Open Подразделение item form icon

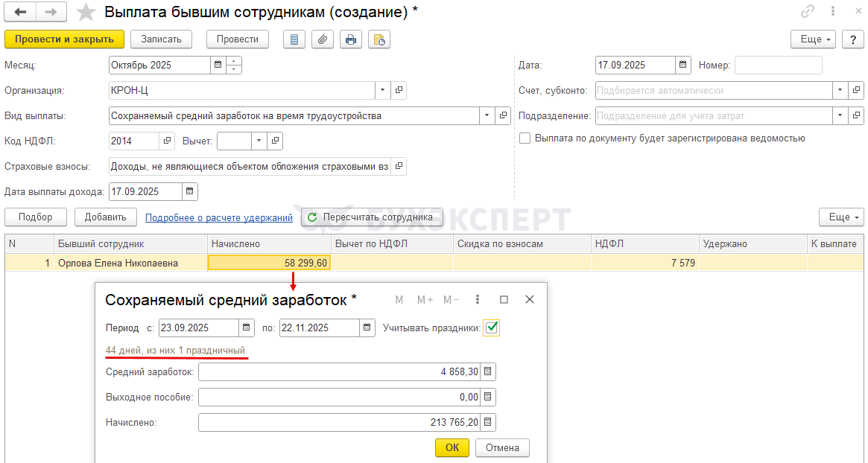click(856, 115)
